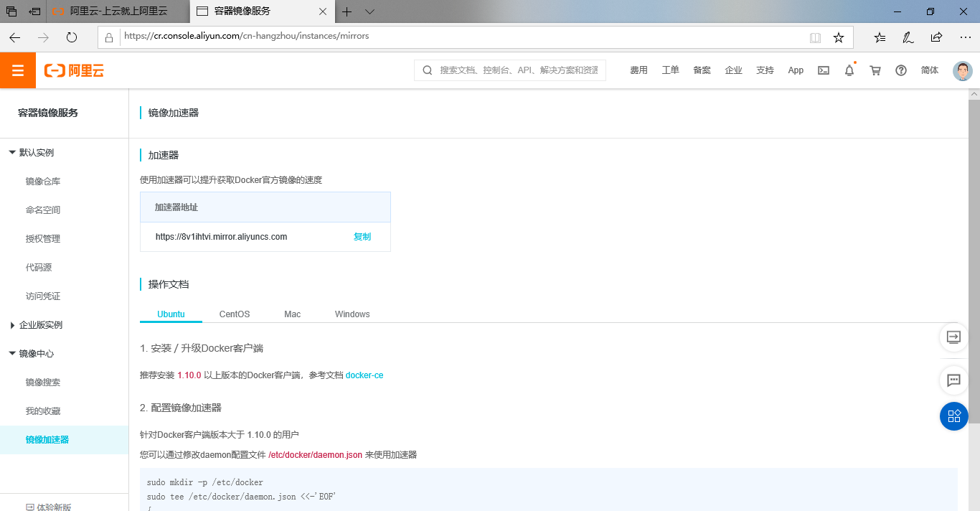The width and height of the screenshot is (980, 511).
Task: Open the orange hamburger menu
Action: click(x=18, y=70)
